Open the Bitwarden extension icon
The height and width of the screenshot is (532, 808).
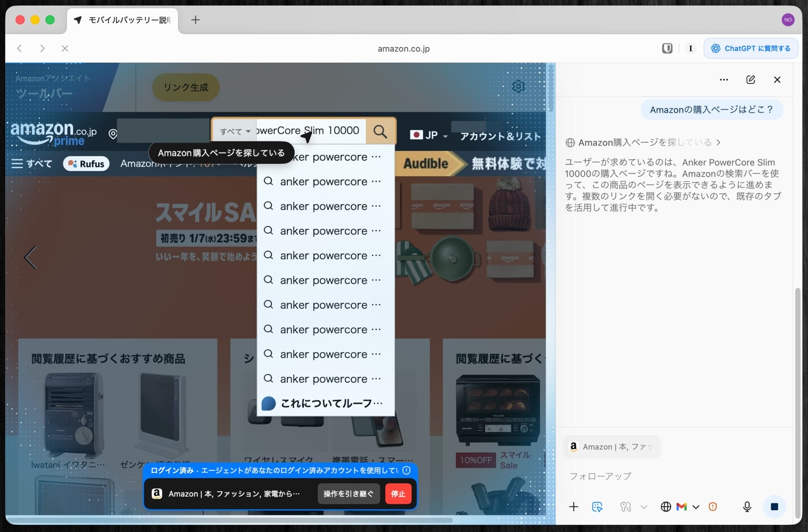click(667, 48)
